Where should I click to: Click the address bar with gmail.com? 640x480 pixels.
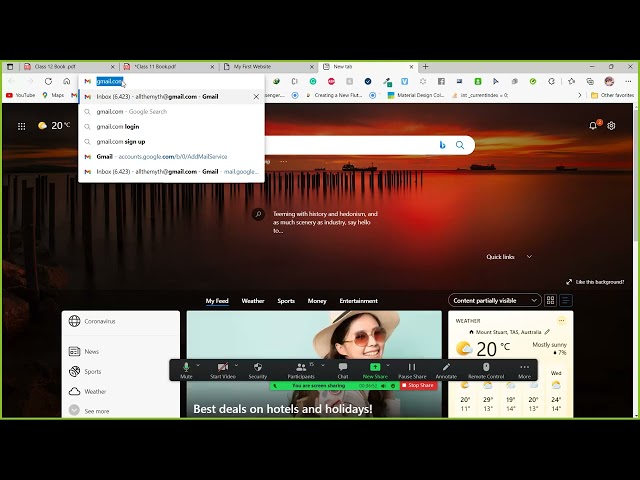(171, 81)
